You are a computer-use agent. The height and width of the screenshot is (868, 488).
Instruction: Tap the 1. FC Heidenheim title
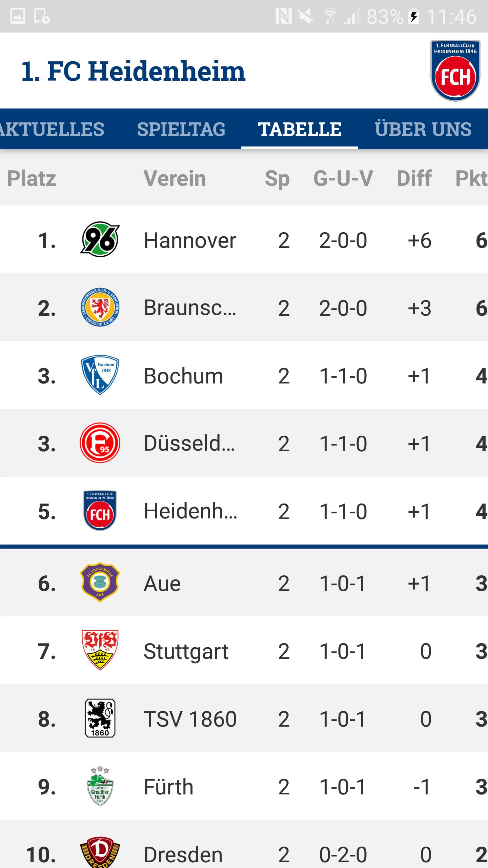pos(133,71)
